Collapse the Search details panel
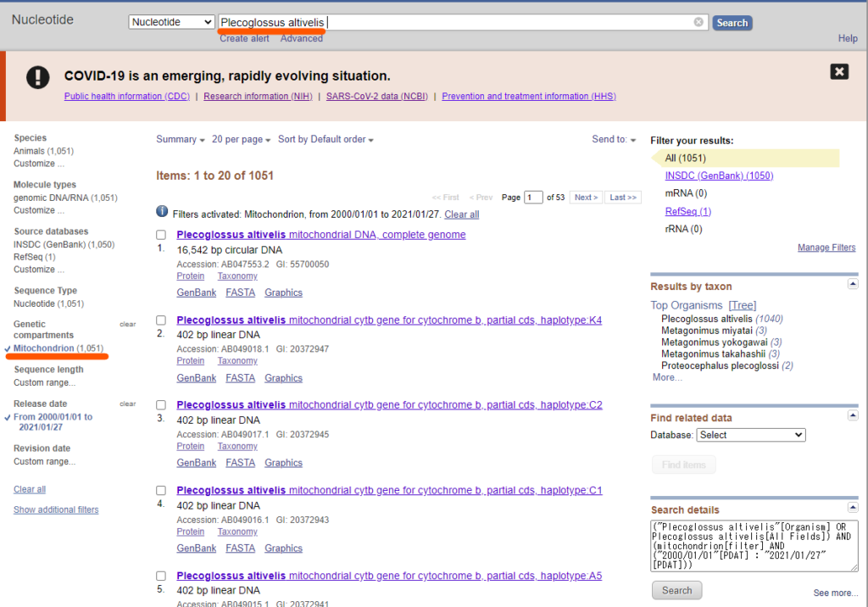Viewport: 868px width, 607px height. 852,508
